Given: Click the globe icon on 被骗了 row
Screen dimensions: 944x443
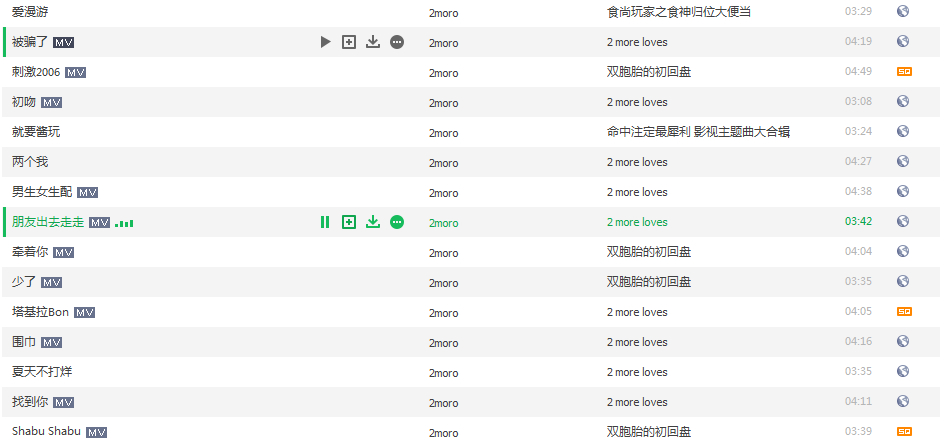Looking at the screenshot, I should click(902, 41).
